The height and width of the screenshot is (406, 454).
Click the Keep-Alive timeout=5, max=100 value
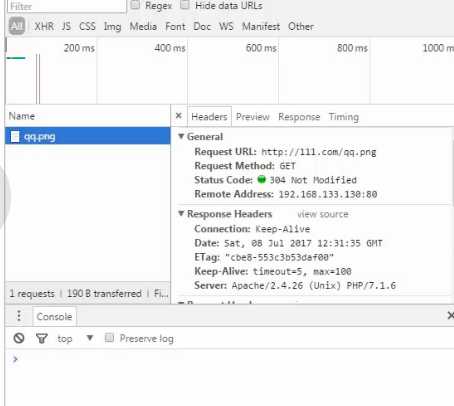pyautogui.click(x=302, y=271)
